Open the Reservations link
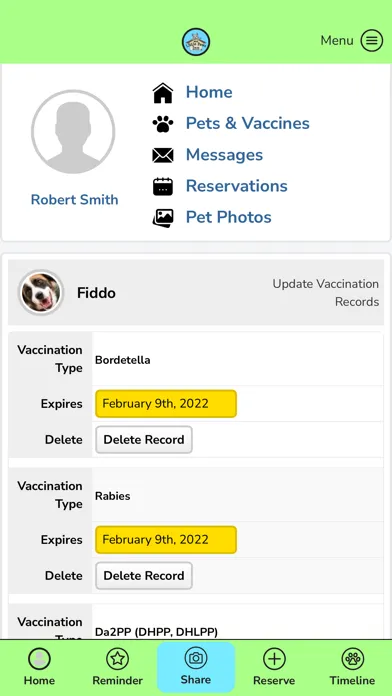Image resolution: width=392 pixels, height=696 pixels. pyautogui.click(x=237, y=186)
